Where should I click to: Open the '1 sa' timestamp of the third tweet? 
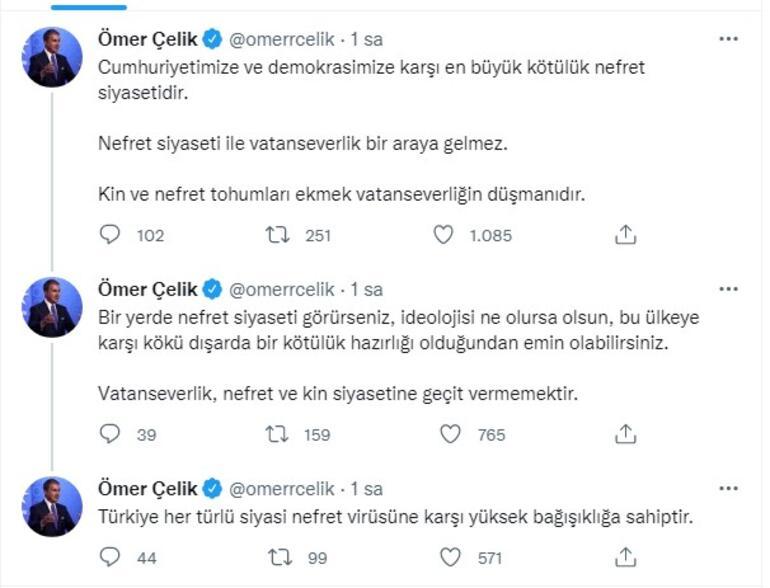click(366, 490)
